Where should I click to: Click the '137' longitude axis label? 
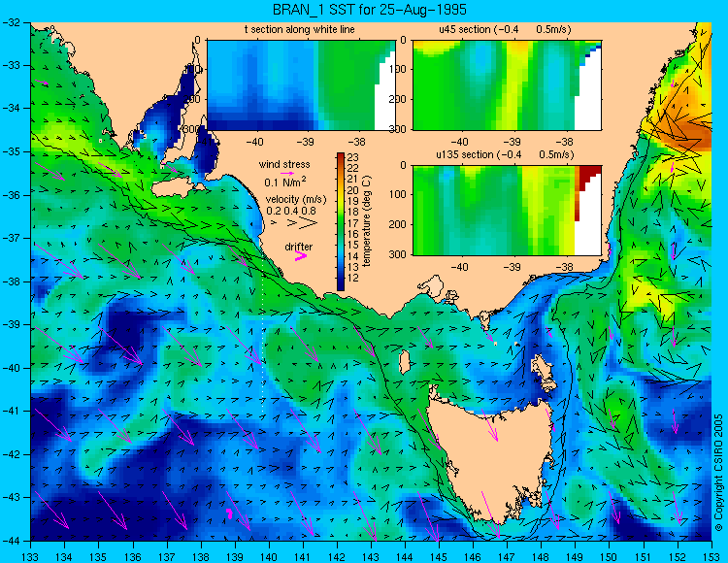167,556
